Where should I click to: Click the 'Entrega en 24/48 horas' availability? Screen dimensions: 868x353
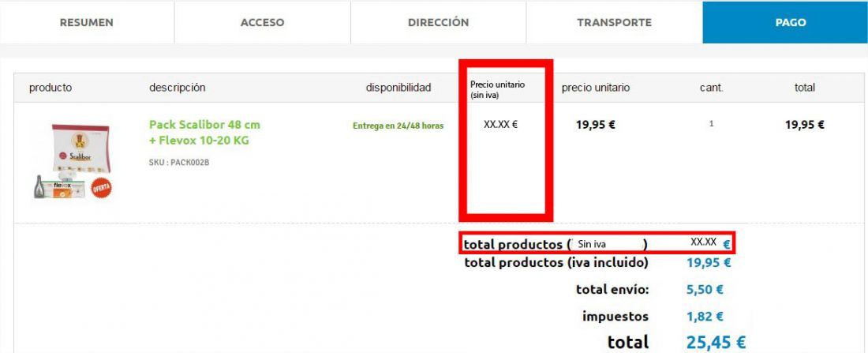click(398, 126)
